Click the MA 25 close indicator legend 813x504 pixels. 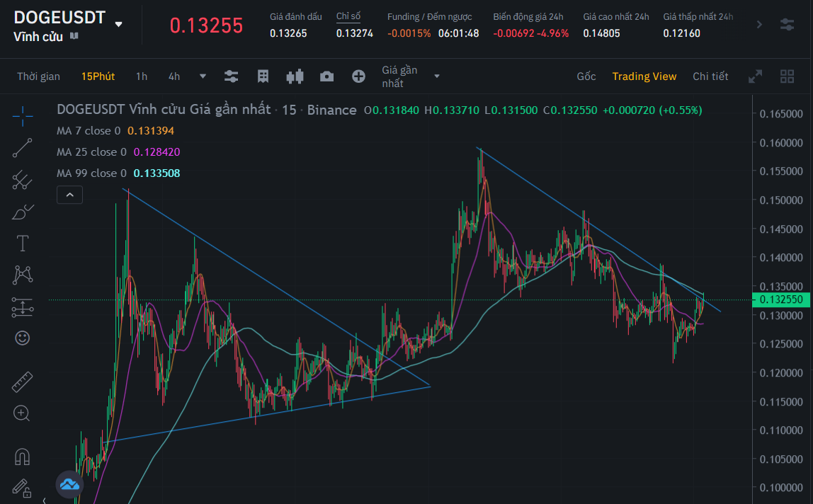click(x=91, y=152)
